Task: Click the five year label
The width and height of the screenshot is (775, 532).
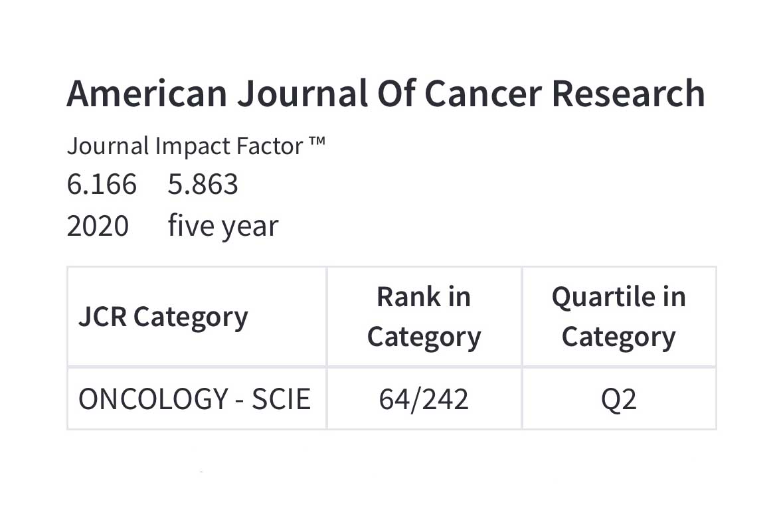Action: tap(222, 226)
